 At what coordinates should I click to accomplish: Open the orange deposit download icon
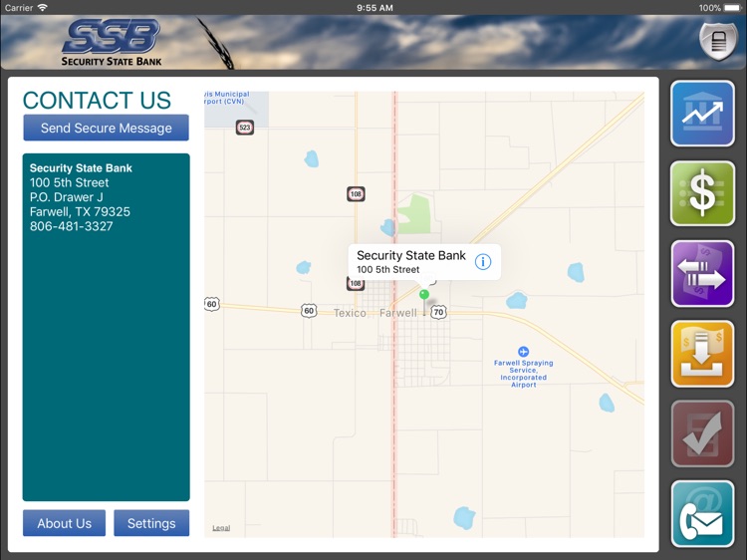click(702, 354)
